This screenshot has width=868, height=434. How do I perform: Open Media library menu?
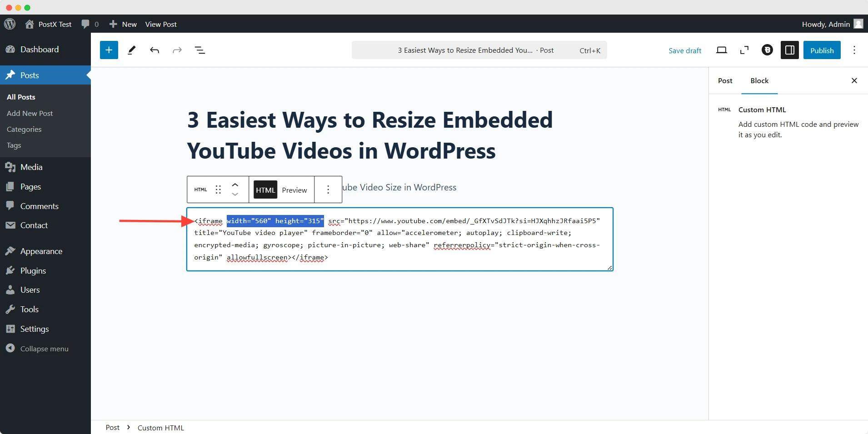click(45, 167)
